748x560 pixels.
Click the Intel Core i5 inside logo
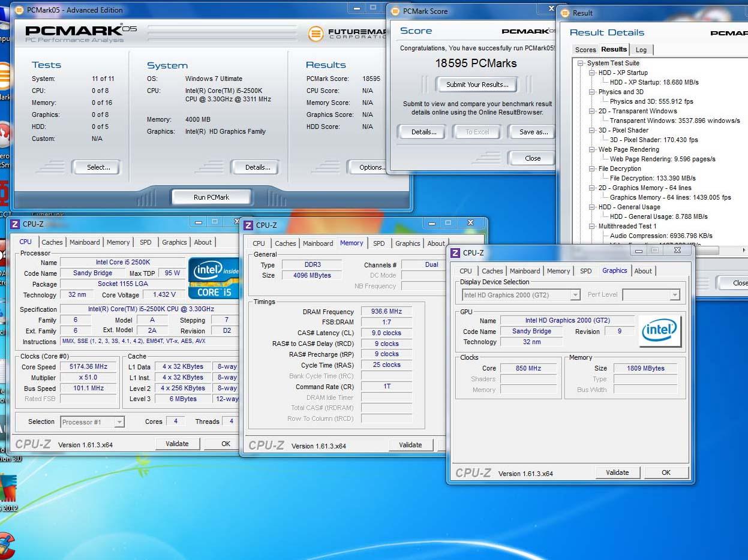coord(214,278)
